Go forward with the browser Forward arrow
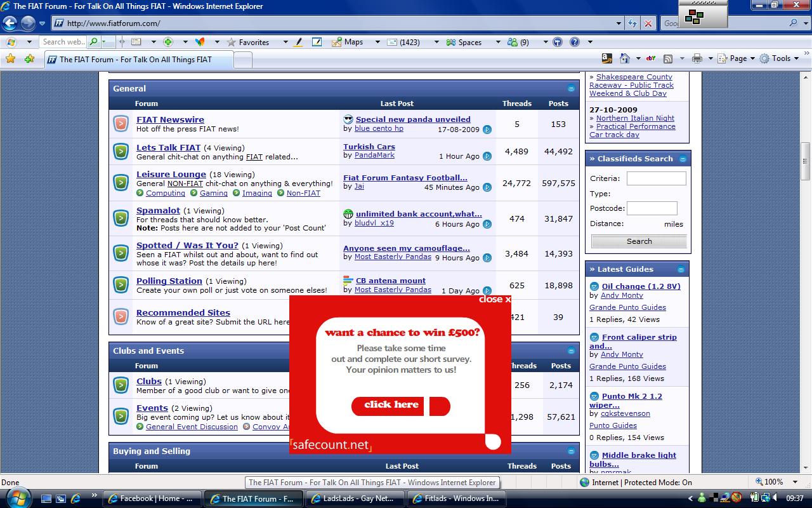812x508 pixels. pyautogui.click(x=28, y=23)
